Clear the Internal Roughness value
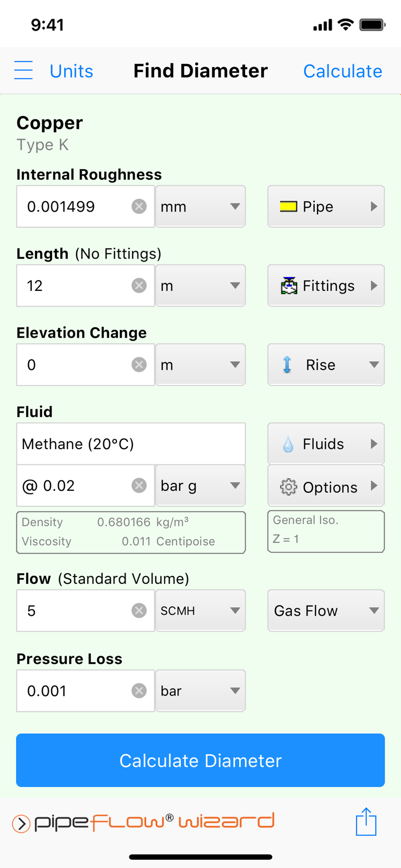The width and height of the screenshot is (401, 868). click(139, 206)
